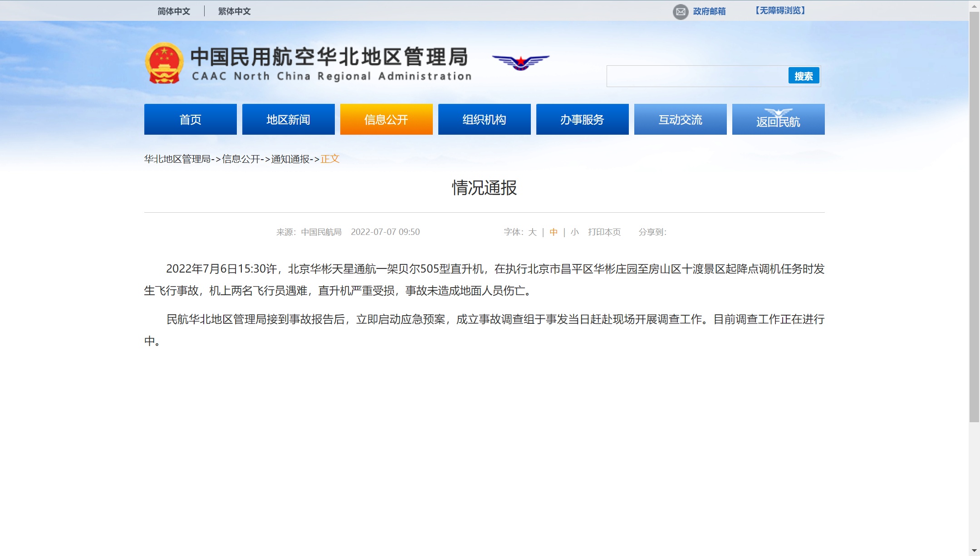This screenshot has height=556, width=980.
Task: Set font size to medium (中)
Action: coord(554,232)
